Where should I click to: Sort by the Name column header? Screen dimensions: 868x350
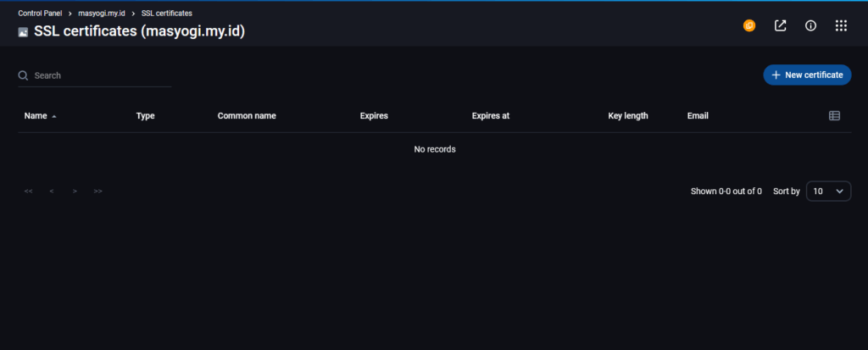click(36, 116)
